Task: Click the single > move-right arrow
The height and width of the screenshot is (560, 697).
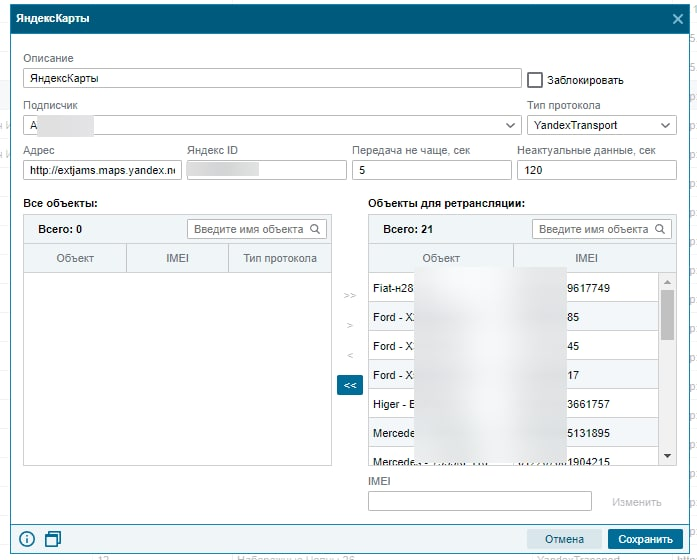Action: click(350, 325)
